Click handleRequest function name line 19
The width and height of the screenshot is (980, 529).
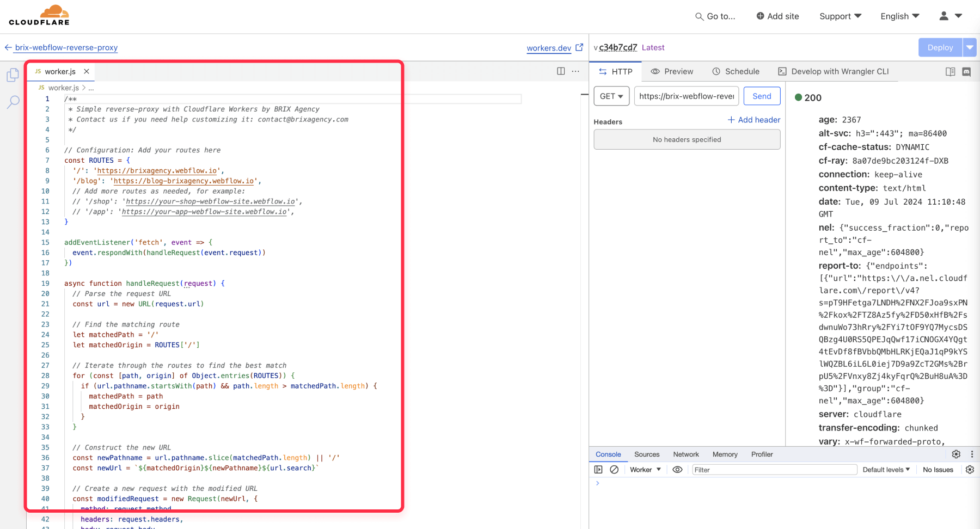pyautogui.click(x=153, y=284)
